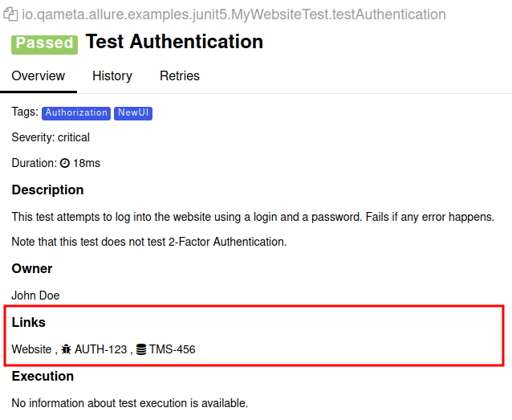Image resolution: width=512 pixels, height=420 pixels.
Task: Click the testAuthentication full name text
Action: (x=234, y=14)
